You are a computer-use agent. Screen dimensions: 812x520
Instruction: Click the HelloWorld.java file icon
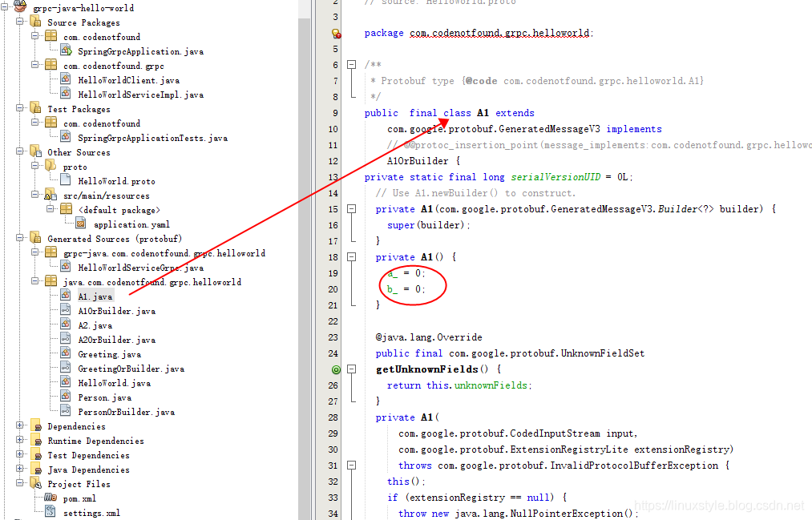coord(66,382)
